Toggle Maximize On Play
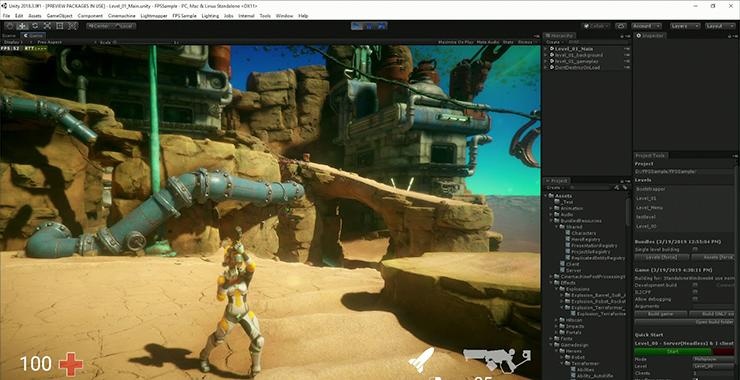The width and height of the screenshot is (740, 380). click(456, 42)
